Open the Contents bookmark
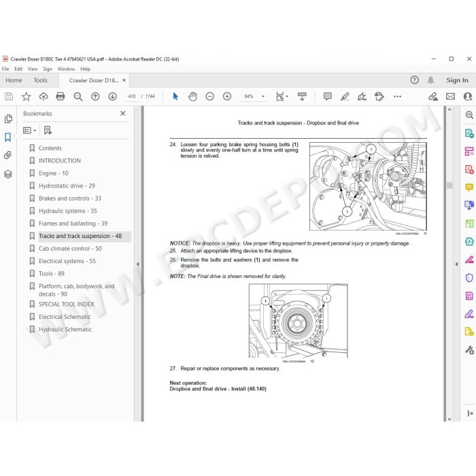 point(50,148)
